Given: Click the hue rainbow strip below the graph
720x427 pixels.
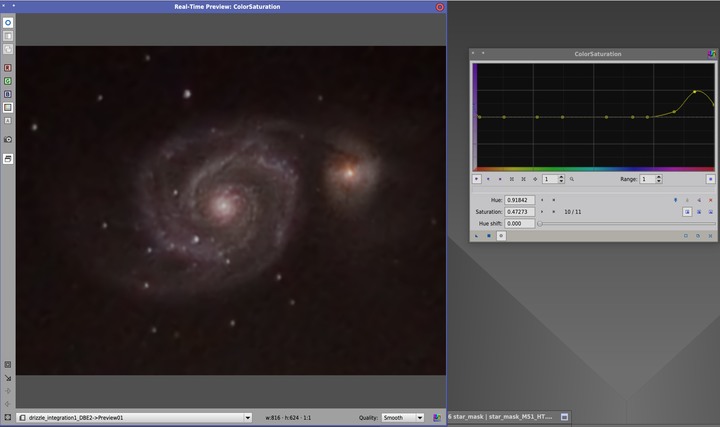Looking at the screenshot, I should [596, 169].
